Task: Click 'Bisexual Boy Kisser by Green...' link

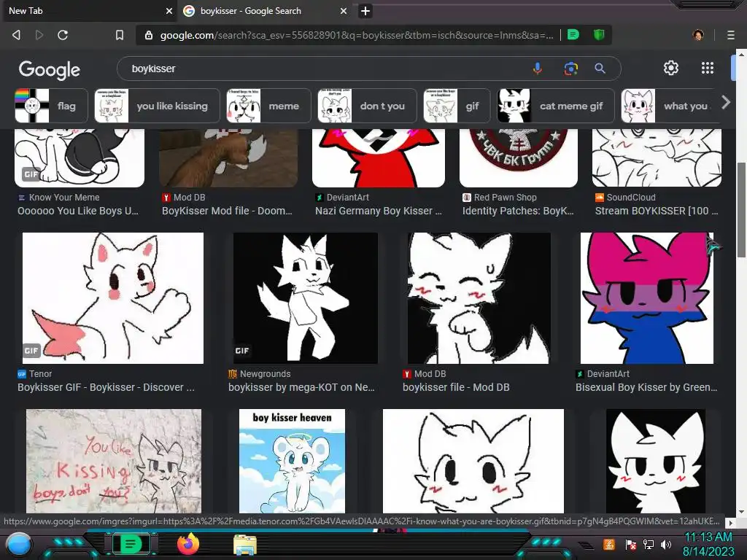Action: point(646,387)
